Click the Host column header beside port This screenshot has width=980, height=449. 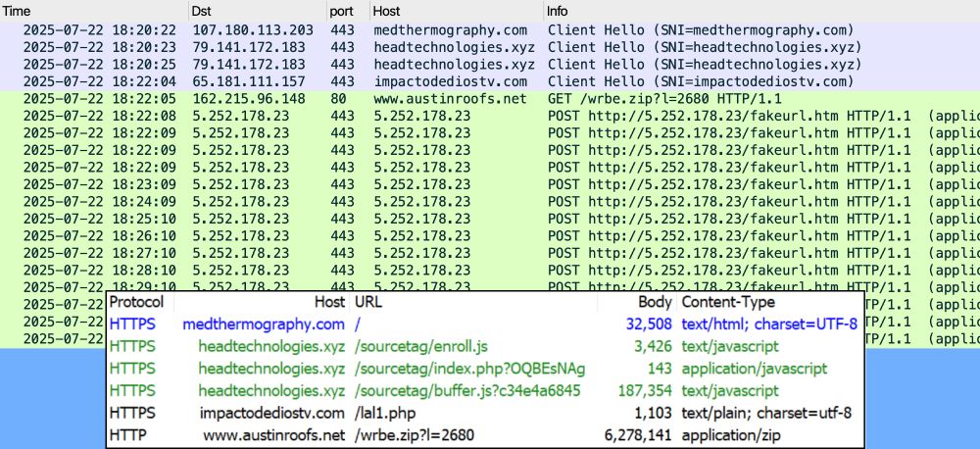pyautogui.click(x=386, y=11)
